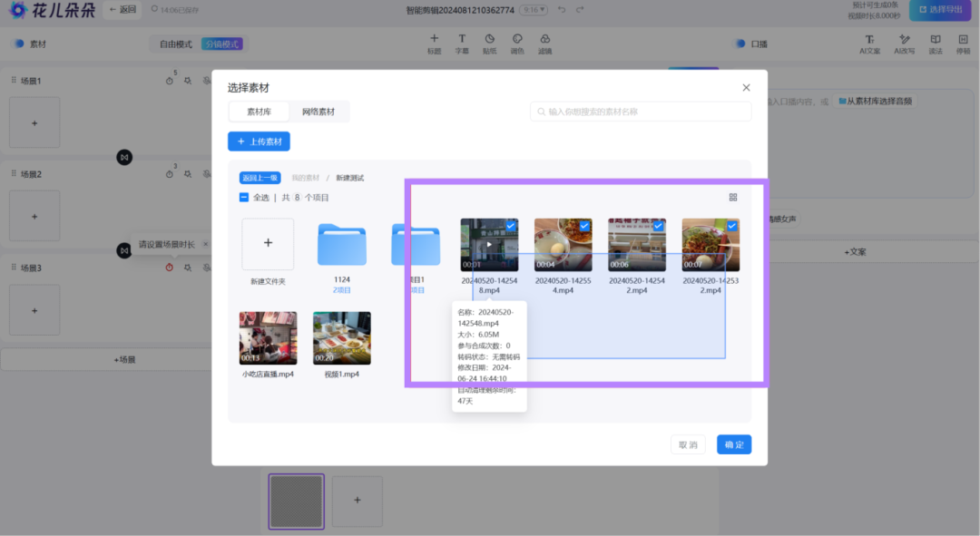Viewport: 980px width, 536px height.
Task: Click the redo arrow in top bar
Action: pyautogui.click(x=580, y=9)
